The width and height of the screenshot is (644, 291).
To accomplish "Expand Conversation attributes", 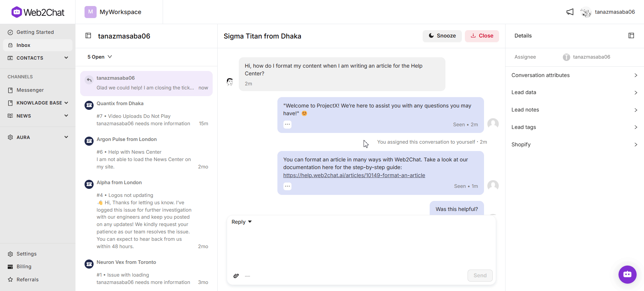I will (x=575, y=75).
